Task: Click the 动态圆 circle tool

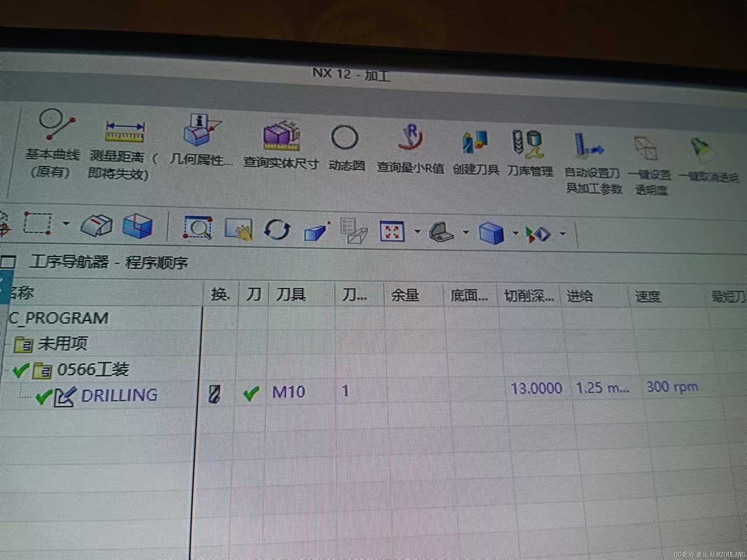Action: (346, 148)
